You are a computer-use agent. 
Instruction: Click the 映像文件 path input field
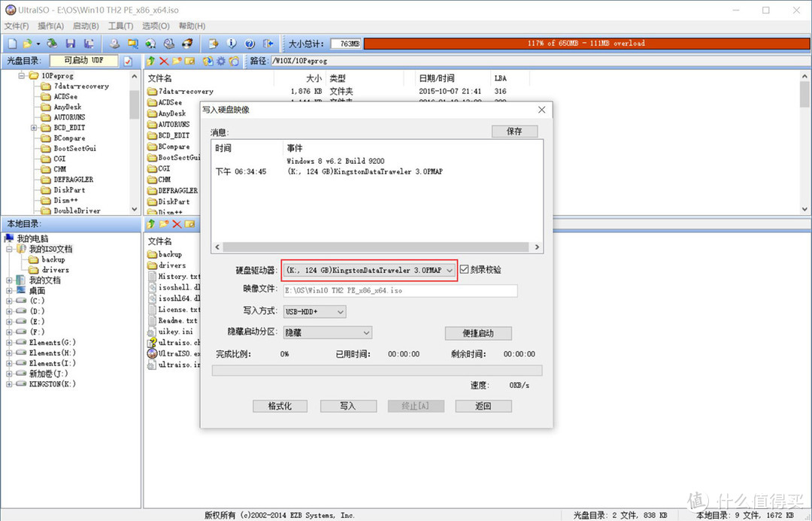tap(400, 290)
